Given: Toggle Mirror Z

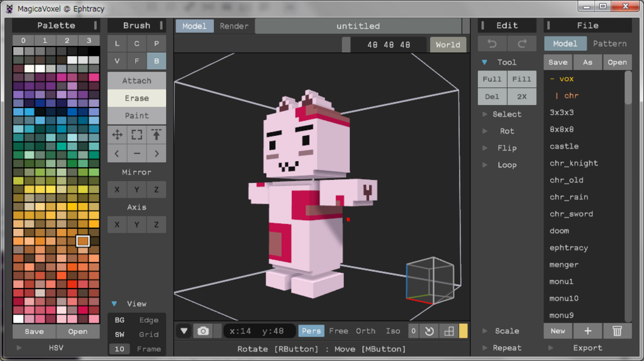Looking at the screenshot, I should (156, 189).
